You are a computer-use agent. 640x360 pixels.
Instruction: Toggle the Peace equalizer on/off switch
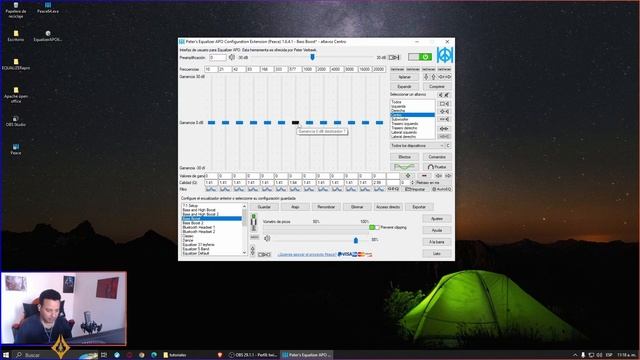tap(420, 57)
